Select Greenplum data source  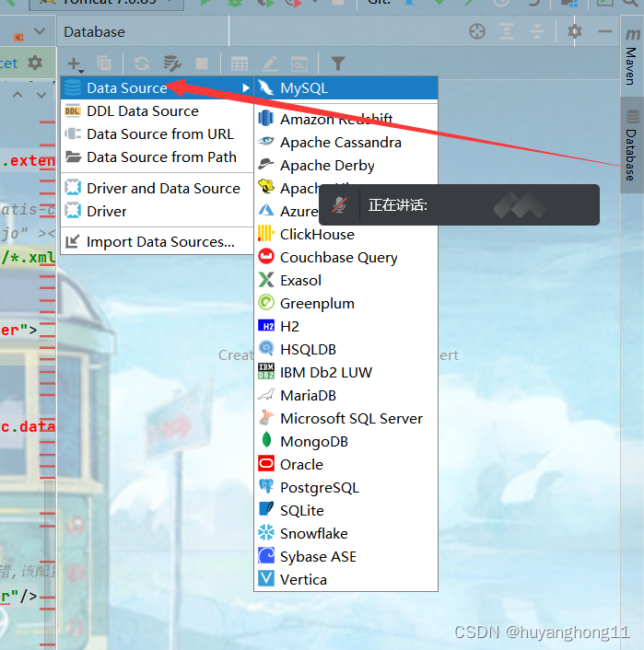(x=346, y=304)
